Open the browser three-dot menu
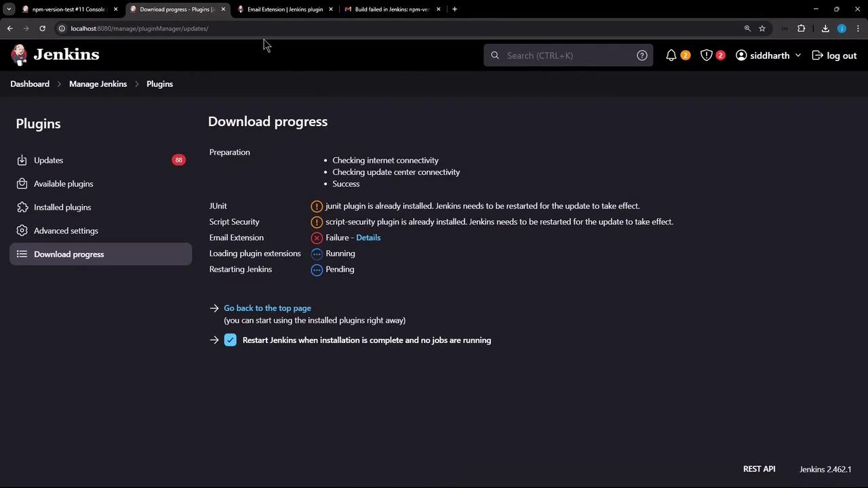Viewport: 868px width, 488px height. tap(858, 28)
